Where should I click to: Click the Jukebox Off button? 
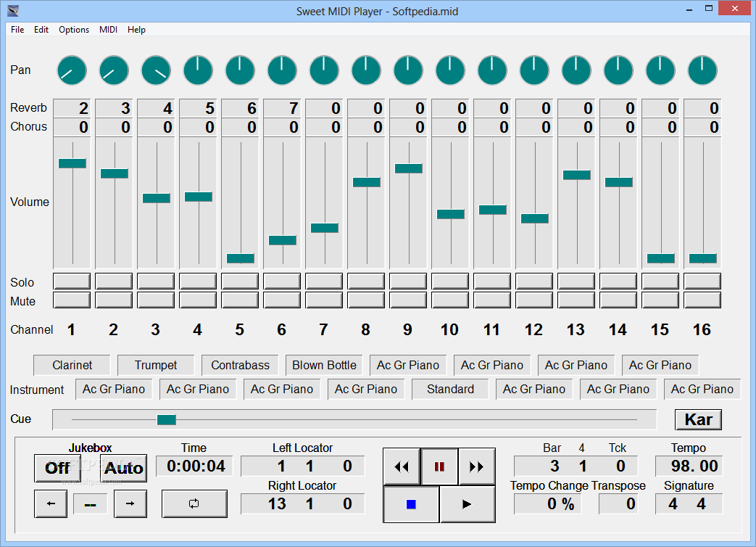pos(57,468)
